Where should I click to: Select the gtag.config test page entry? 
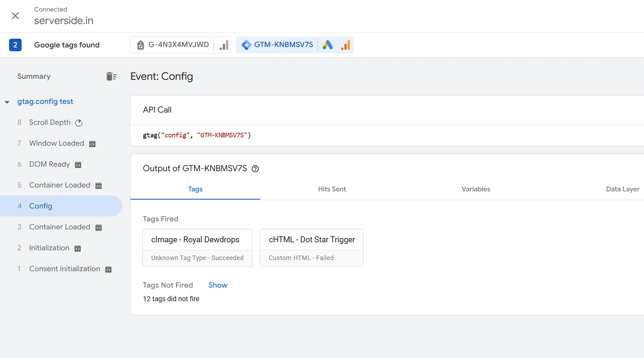pos(45,101)
